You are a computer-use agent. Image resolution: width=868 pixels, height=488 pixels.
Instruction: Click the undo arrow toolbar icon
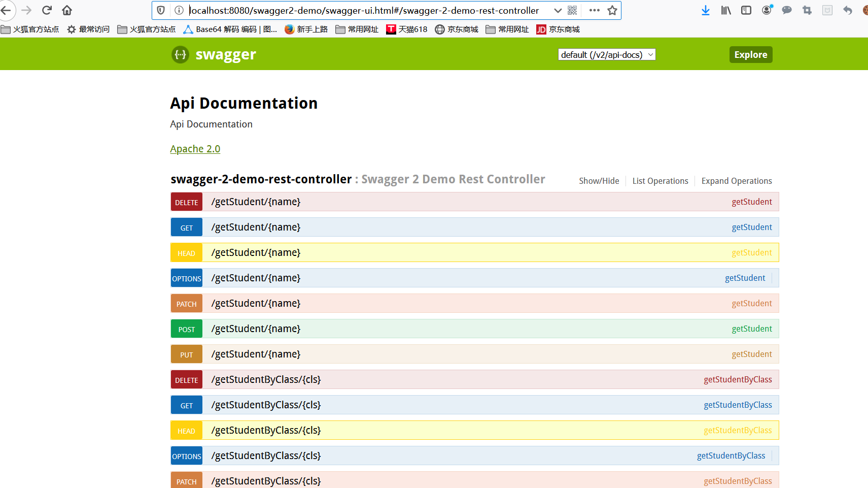point(848,10)
